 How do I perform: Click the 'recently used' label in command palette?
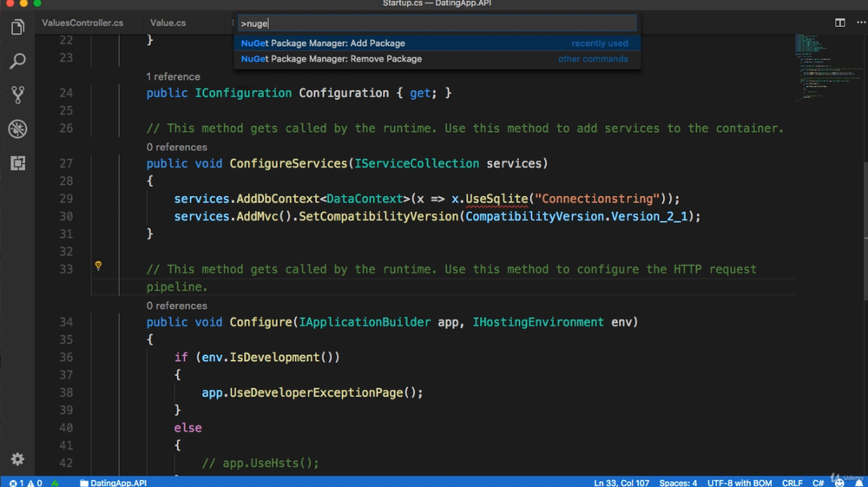(x=600, y=43)
